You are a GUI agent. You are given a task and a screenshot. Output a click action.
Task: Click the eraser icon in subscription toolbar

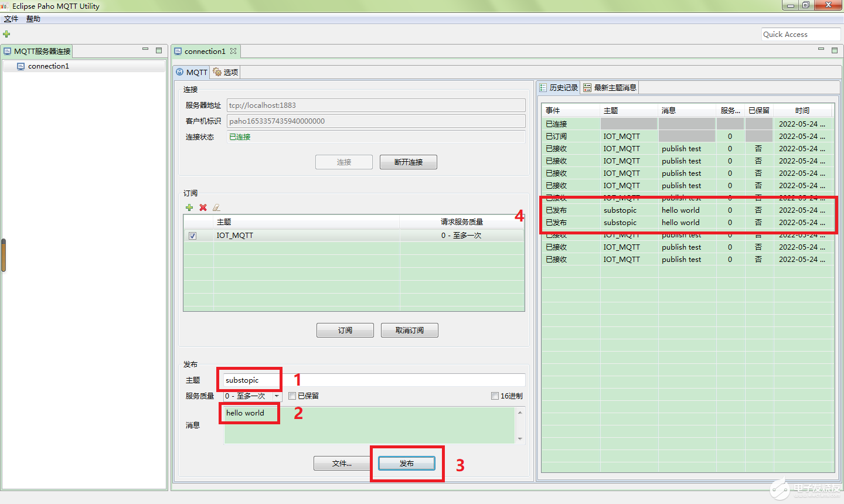[x=216, y=207]
